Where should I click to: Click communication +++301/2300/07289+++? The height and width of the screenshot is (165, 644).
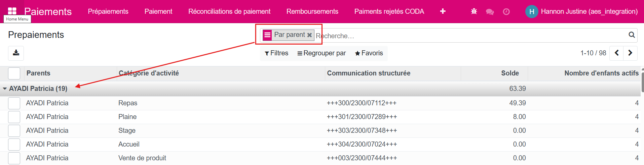(362, 117)
